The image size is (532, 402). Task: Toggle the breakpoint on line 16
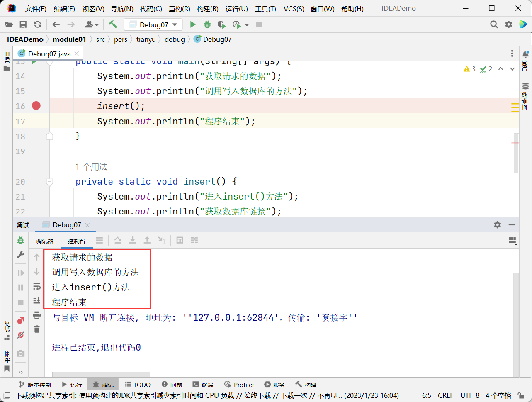tap(36, 106)
